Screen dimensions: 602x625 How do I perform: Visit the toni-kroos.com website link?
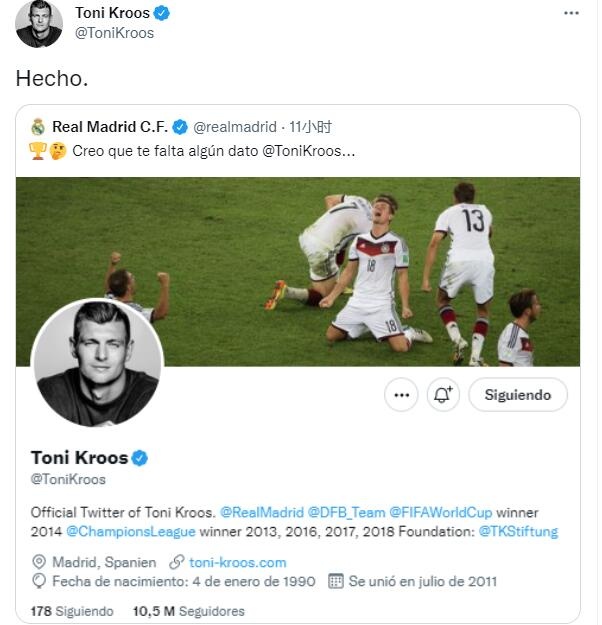(237, 562)
